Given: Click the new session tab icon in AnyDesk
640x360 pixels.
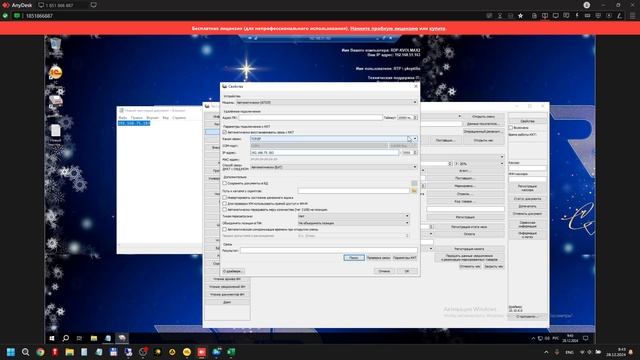Looking at the screenshot, I should pyautogui.click(x=93, y=5).
